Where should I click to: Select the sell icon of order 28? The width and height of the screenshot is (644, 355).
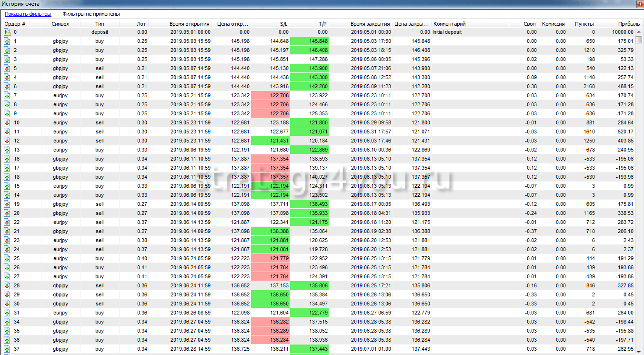click(x=7, y=286)
